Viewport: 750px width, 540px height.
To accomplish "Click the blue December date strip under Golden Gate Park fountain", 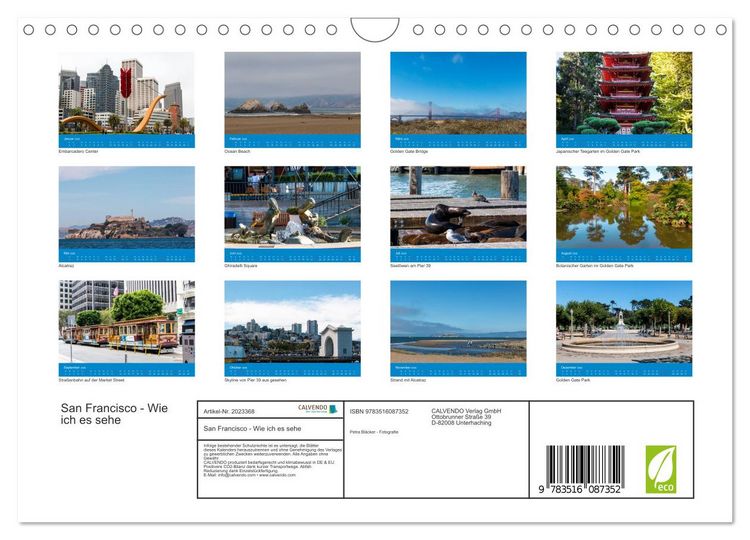I will coord(624,369).
